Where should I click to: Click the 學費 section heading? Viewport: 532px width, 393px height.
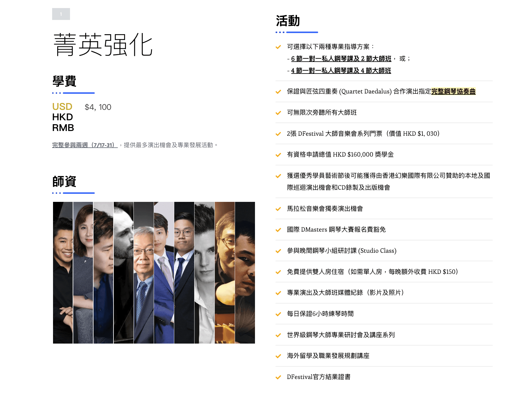[x=64, y=81]
